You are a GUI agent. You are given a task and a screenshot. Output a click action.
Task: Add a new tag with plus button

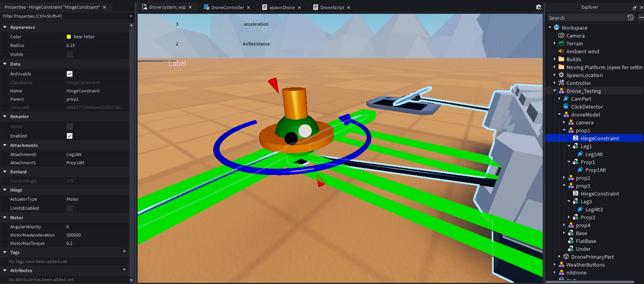124,251
